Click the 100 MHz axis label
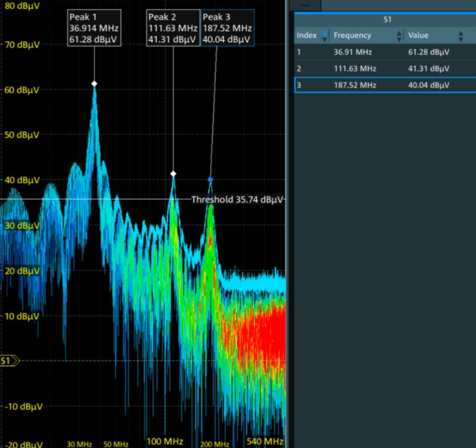 (165, 441)
